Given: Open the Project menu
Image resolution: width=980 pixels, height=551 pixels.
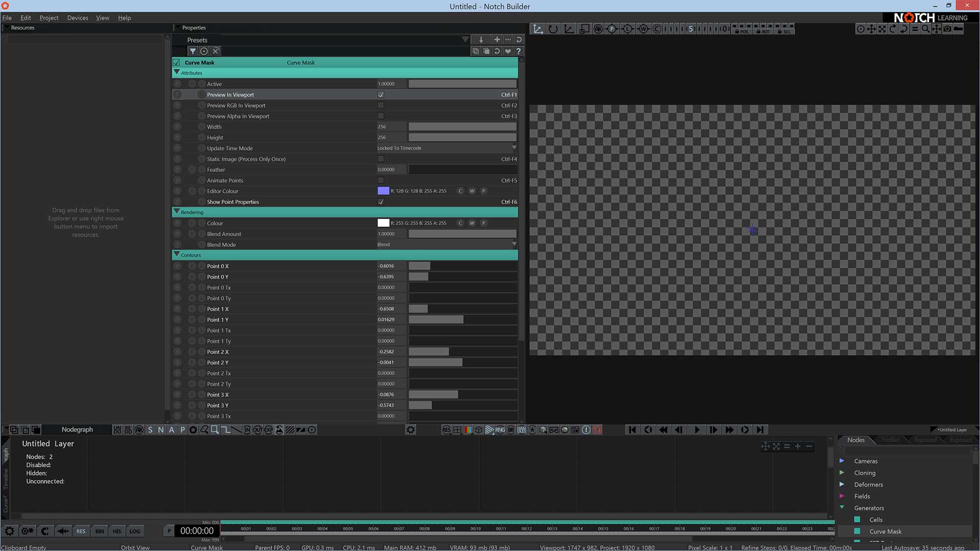Looking at the screenshot, I should click(49, 17).
